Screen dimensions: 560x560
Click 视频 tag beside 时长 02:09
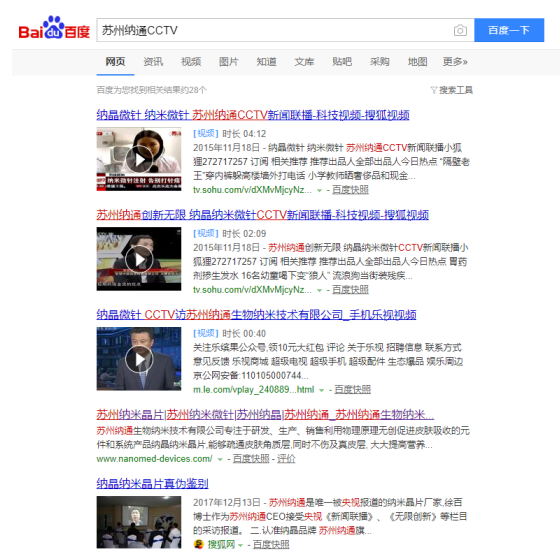[206, 234]
